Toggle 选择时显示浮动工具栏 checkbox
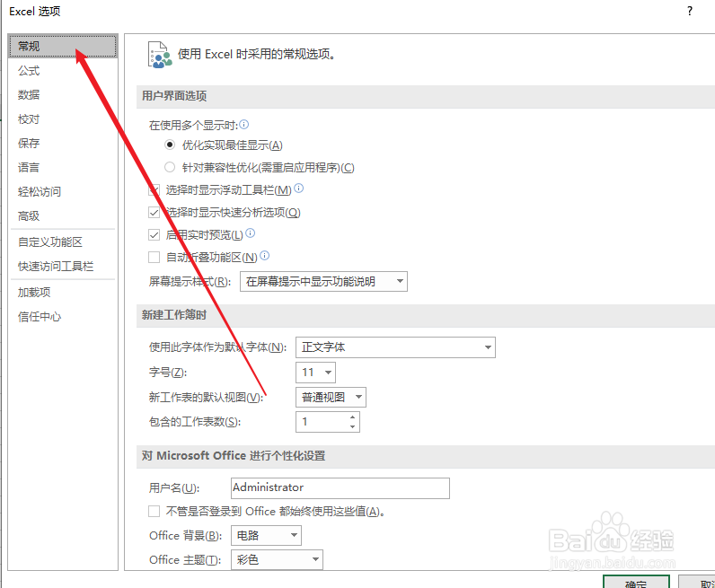 pos(154,189)
